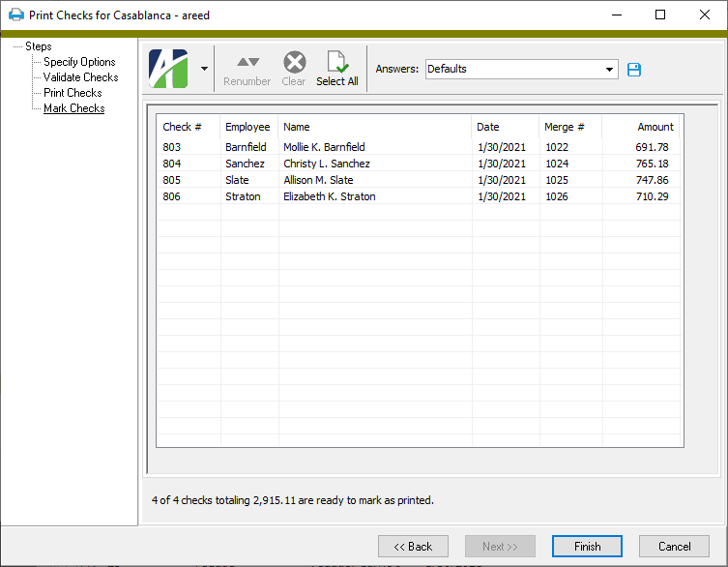Go to the Validate Checks step
This screenshot has width=728, height=567.
(x=80, y=77)
